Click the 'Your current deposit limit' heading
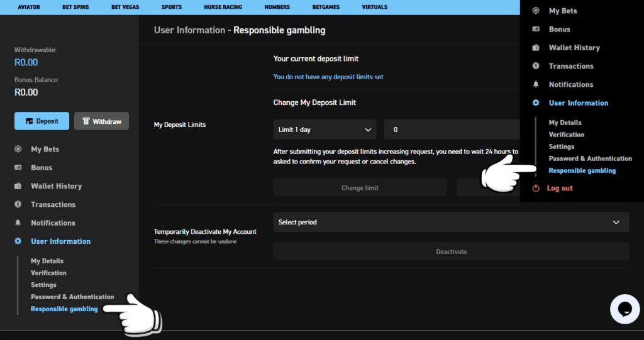 316,58
